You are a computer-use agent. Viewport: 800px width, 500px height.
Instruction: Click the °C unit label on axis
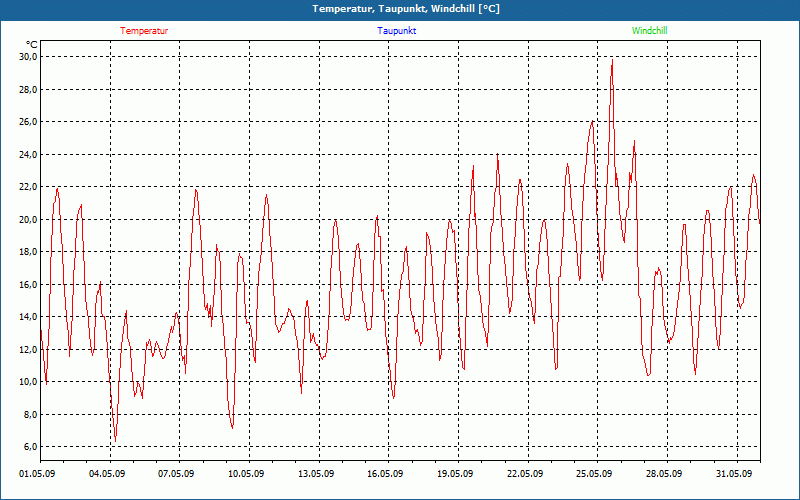pyautogui.click(x=31, y=44)
